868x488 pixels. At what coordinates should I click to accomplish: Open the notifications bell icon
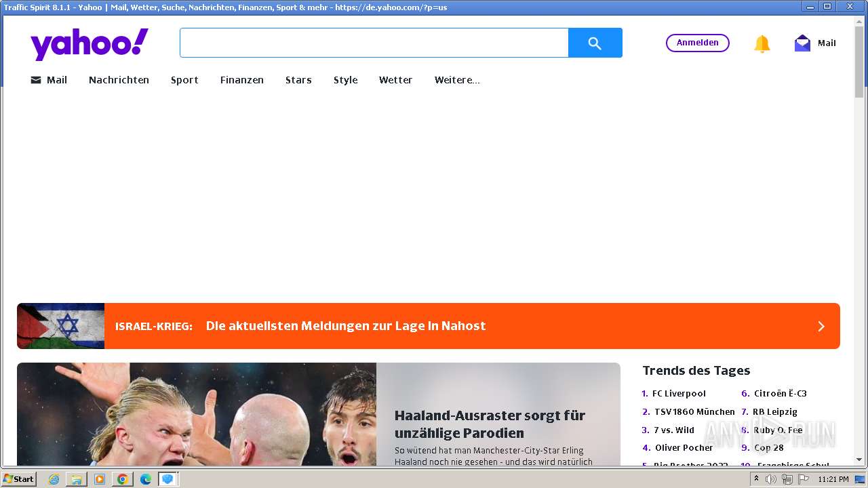click(x=762, y=43)
